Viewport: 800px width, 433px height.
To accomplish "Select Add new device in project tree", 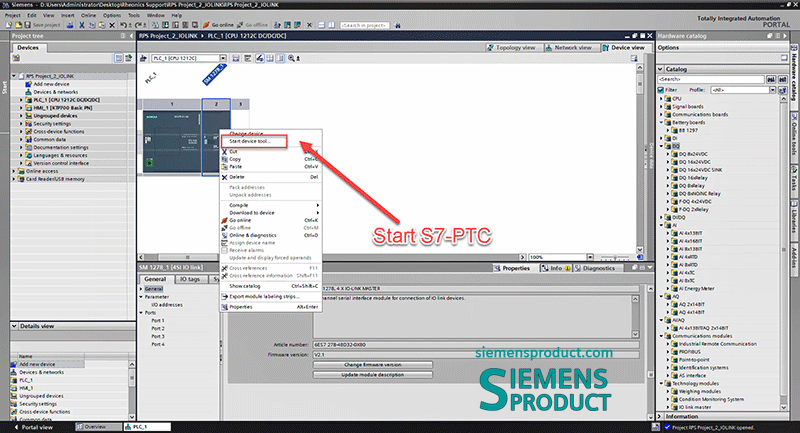I will coord(51,84).
